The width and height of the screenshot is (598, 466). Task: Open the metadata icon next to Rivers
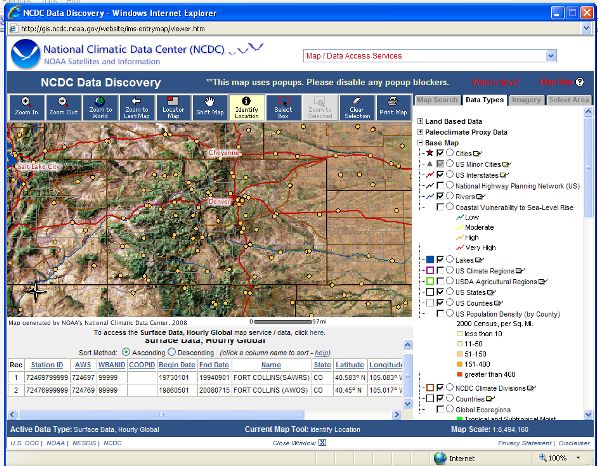point(480,197)
